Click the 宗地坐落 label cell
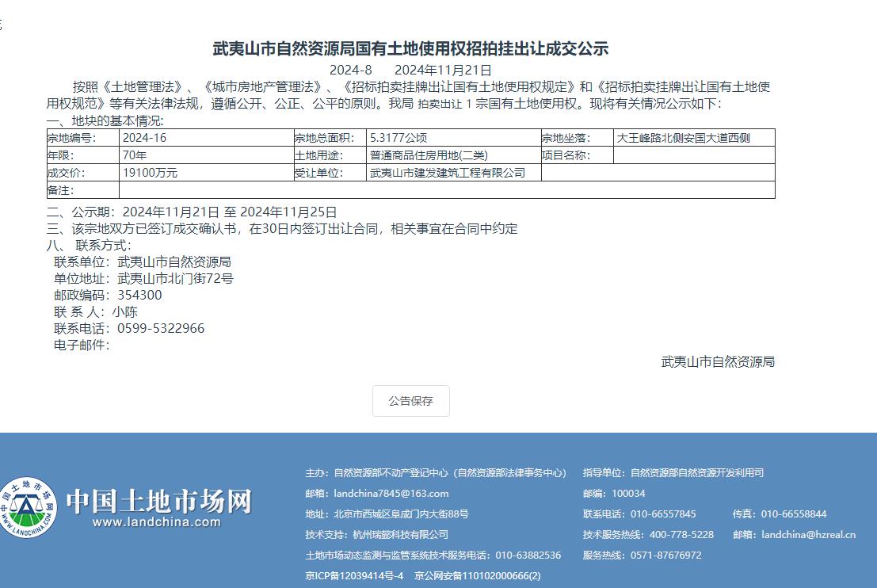This screenshot has width=877, height=588. pyautogui.click(x=578, y=138)
